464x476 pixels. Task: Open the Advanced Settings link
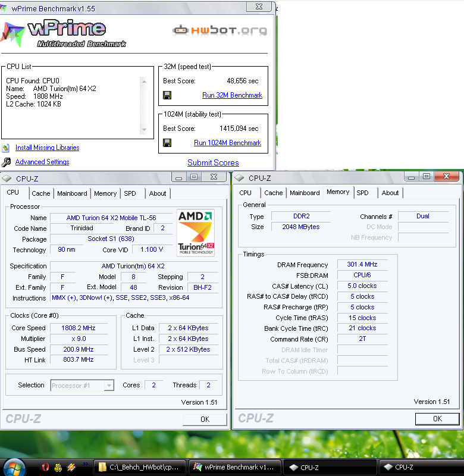point(42,162)
